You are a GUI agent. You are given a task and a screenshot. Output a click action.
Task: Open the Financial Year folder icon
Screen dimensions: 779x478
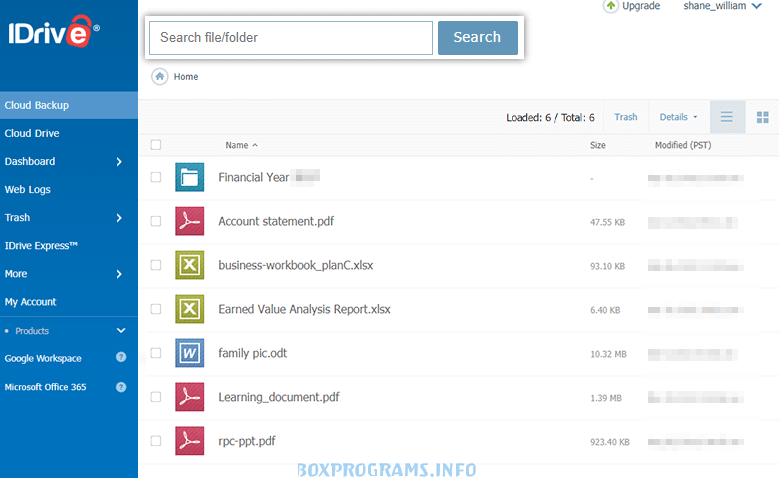pyautogui.click(x=189, y=178)
